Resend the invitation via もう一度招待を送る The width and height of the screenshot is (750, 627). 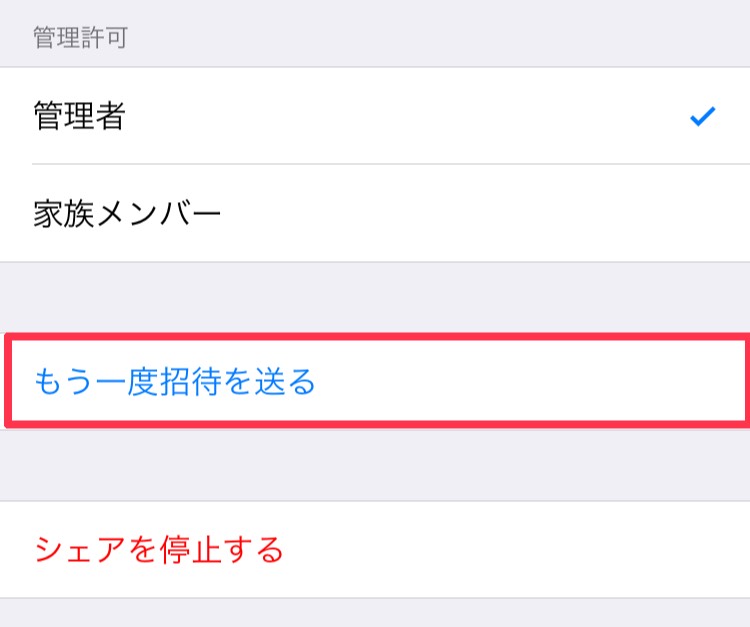[175, 382]
